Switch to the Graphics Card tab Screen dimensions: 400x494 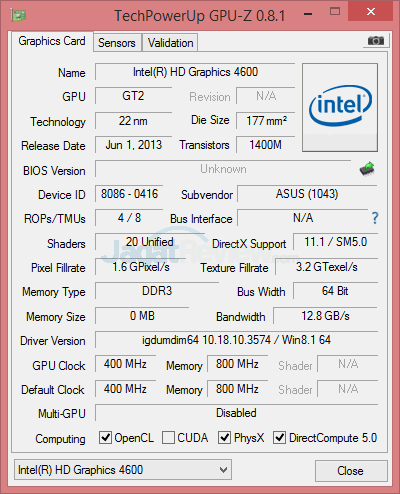pos(52,41)
